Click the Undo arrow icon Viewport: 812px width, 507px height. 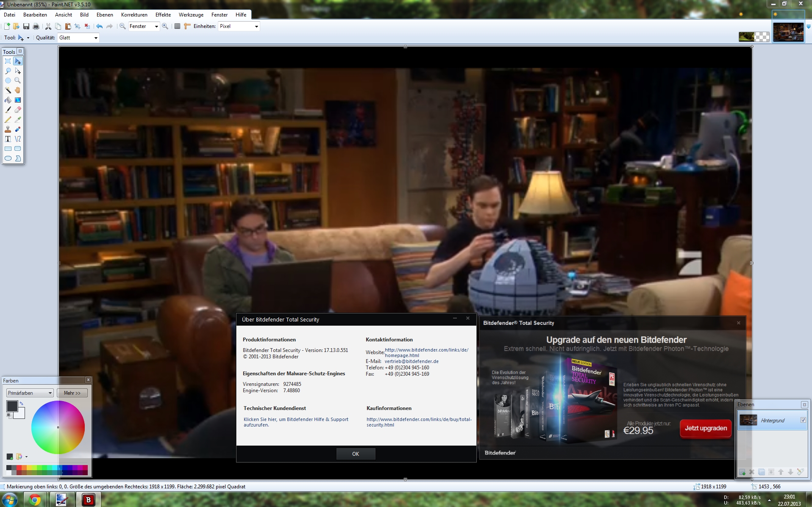pyautogui.click(x=99, y=26)
